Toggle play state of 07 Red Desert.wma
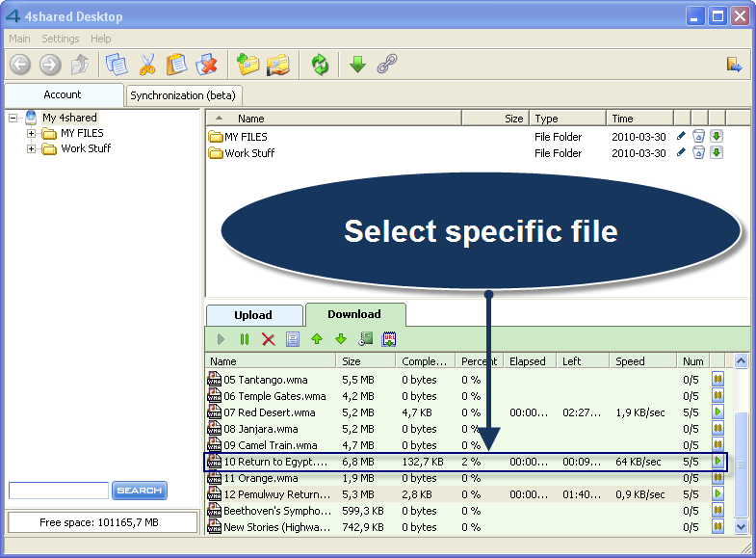Screen dimensions: 756x558 [717, 412]
